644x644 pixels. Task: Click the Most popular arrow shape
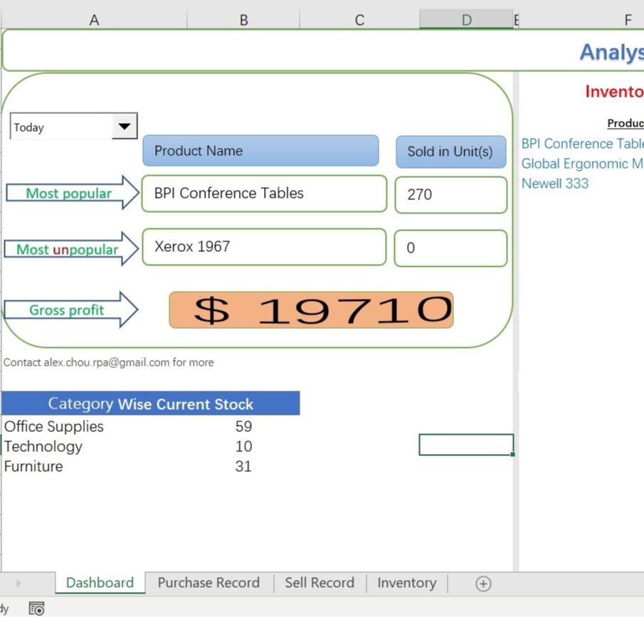[71, 193]
